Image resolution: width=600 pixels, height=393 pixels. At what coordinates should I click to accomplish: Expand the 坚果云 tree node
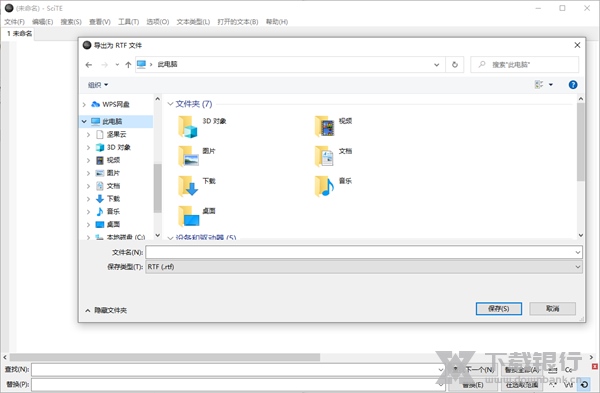tap(88, 134)
